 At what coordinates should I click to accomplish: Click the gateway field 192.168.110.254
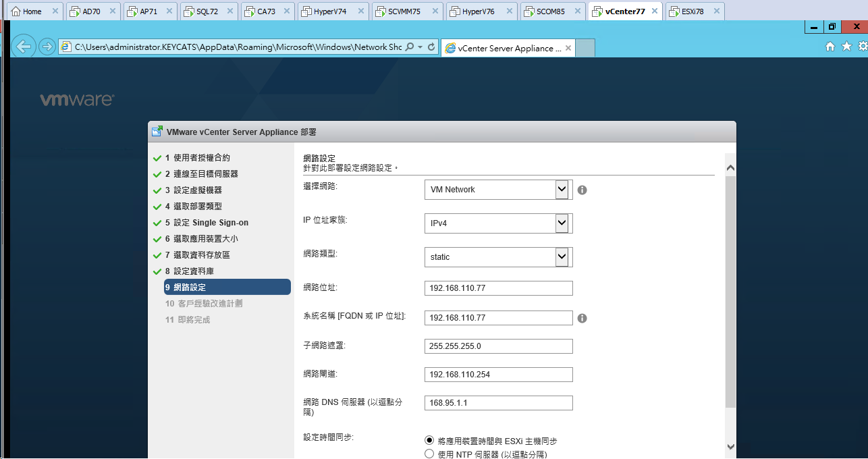pyautogui.click(x=499, y=375)
